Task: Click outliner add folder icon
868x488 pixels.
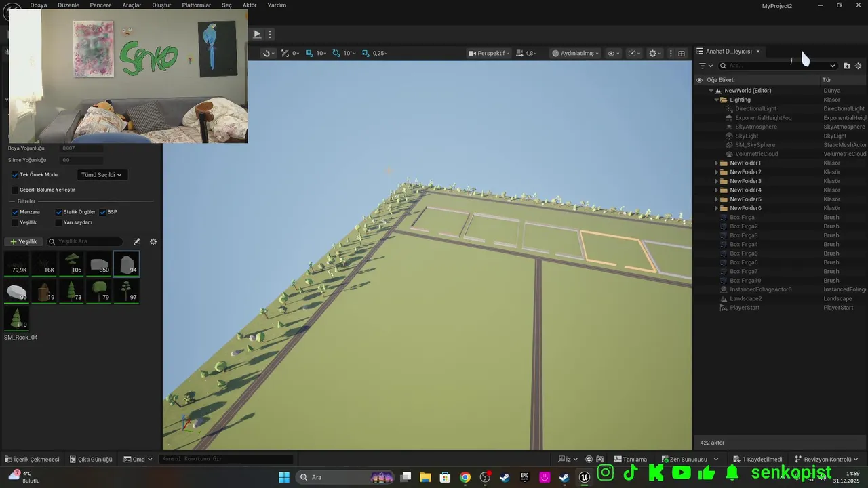Action: (x=847, y=66)
